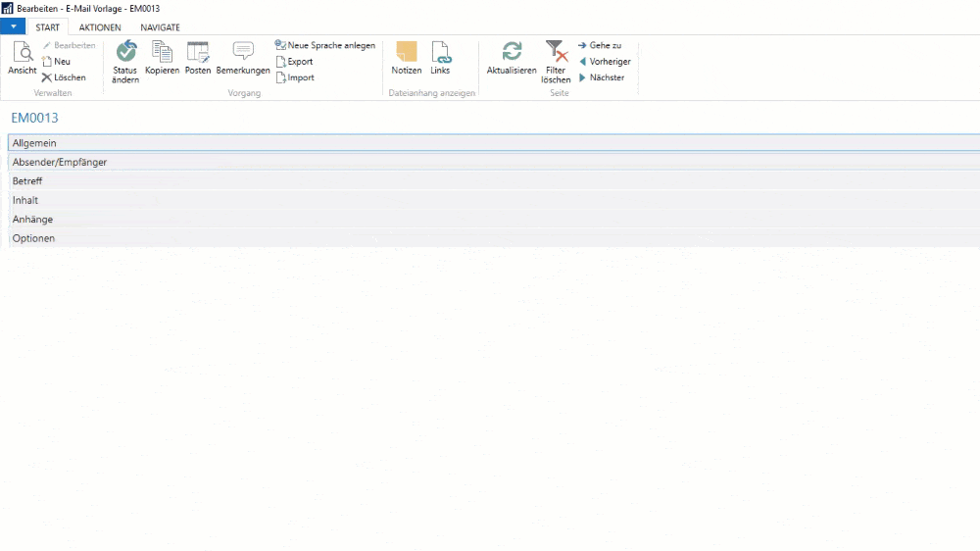Switch to the START ribbon tab
Image resolution: width=980 pixels, height=551 pixels.
point(47,27)
